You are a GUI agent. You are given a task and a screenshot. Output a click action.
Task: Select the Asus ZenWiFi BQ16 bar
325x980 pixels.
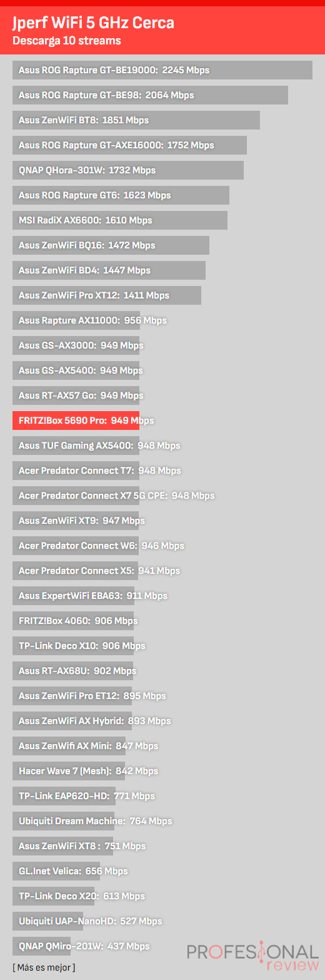[111, 245]
